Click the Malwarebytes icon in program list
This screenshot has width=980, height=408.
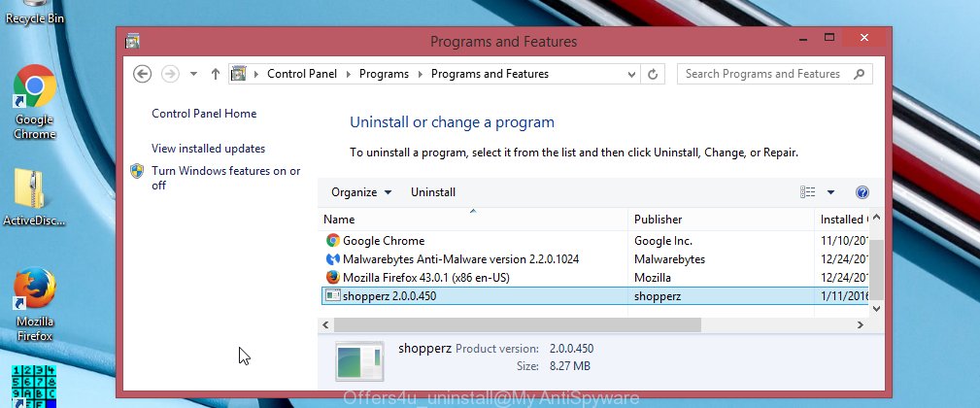tap(332, 258)
